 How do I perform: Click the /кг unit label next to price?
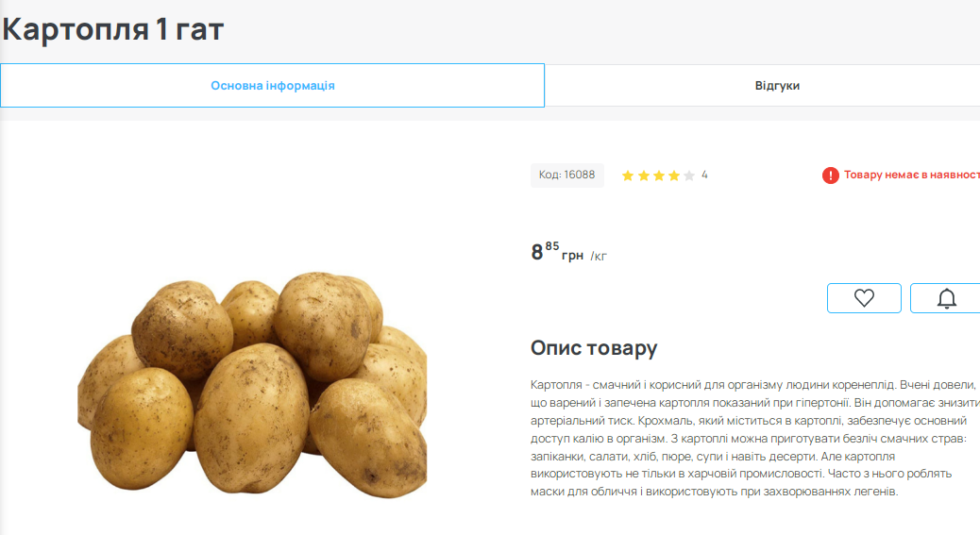tap(599, 257)
